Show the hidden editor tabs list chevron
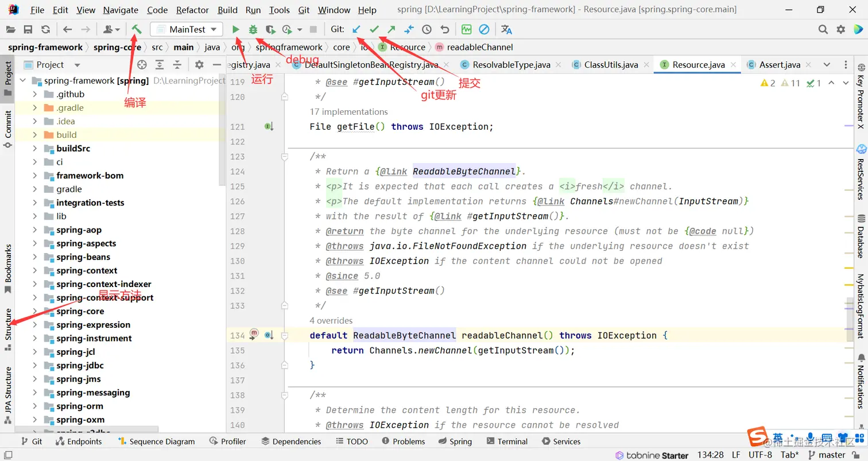 coord(827,65)
